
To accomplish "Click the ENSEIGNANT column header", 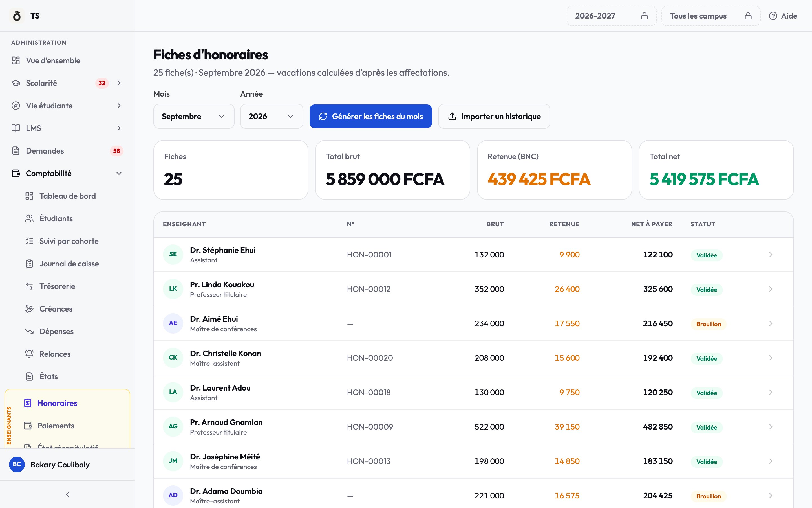I will point(184,224).
